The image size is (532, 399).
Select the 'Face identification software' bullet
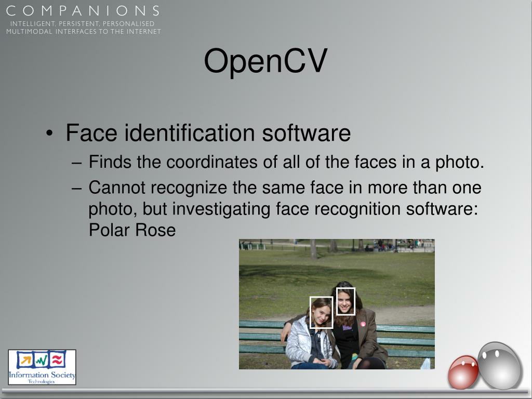[x=208, y=132]
